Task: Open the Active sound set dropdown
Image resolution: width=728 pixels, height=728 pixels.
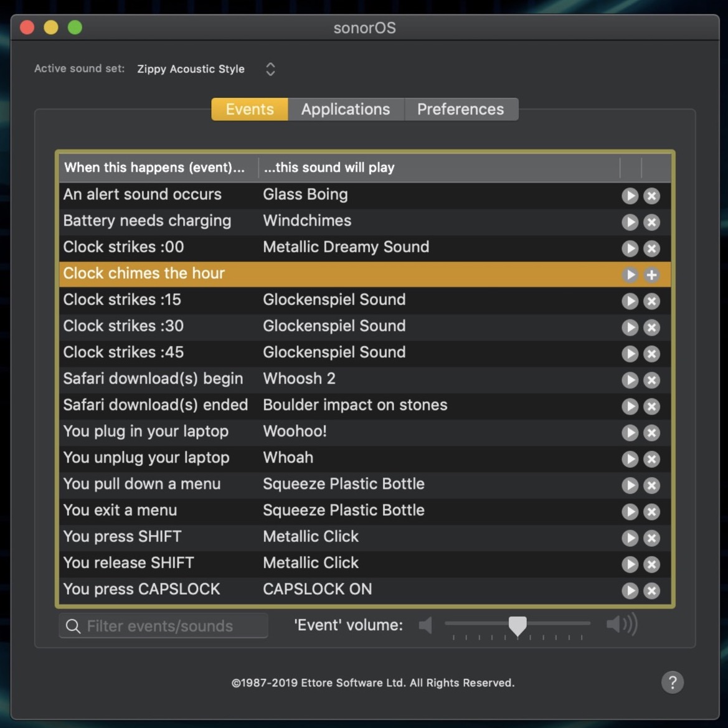Action: click(270, 69)
